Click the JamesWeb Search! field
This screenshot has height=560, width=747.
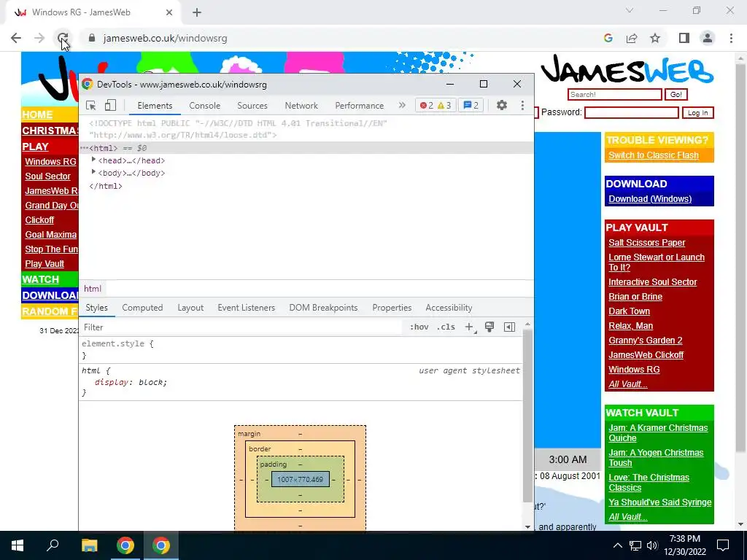[614, 94]
